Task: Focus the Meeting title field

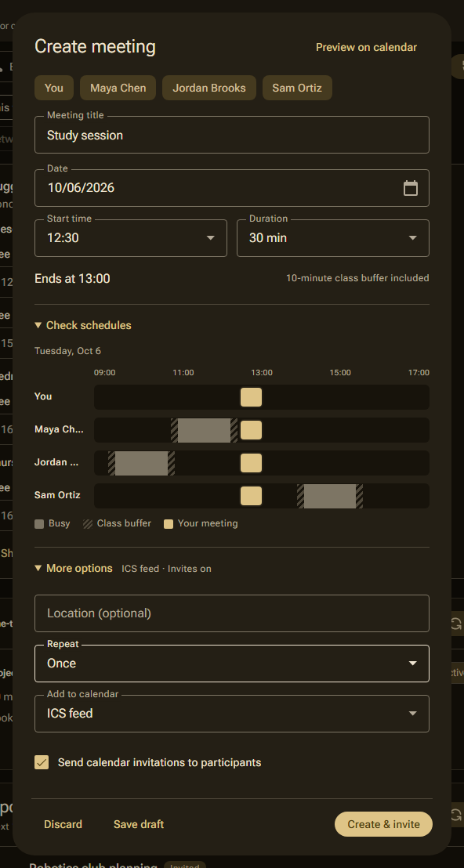Action: pos(231,135)
